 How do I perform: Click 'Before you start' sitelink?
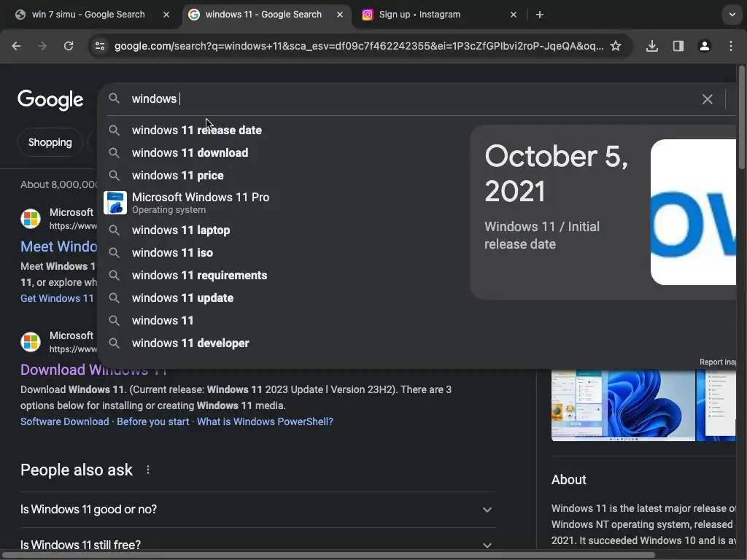click(153, 421)
